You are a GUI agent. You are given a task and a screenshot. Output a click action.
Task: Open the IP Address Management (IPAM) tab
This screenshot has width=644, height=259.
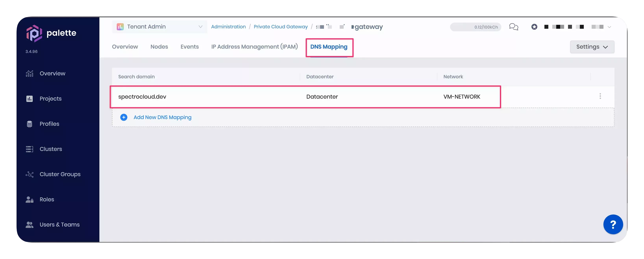point(254,47)
